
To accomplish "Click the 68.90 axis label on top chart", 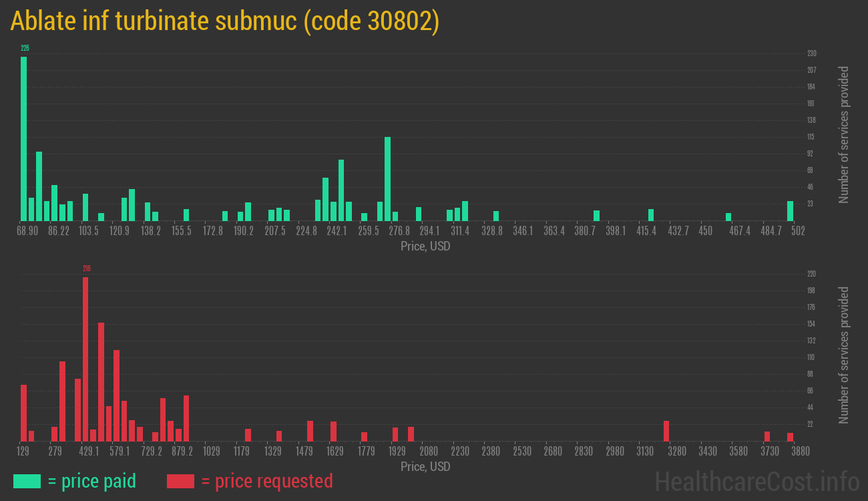I will click(x=28, y=230).
